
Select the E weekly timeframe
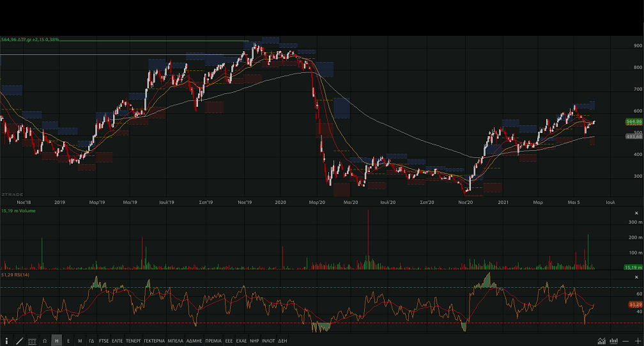68,341
